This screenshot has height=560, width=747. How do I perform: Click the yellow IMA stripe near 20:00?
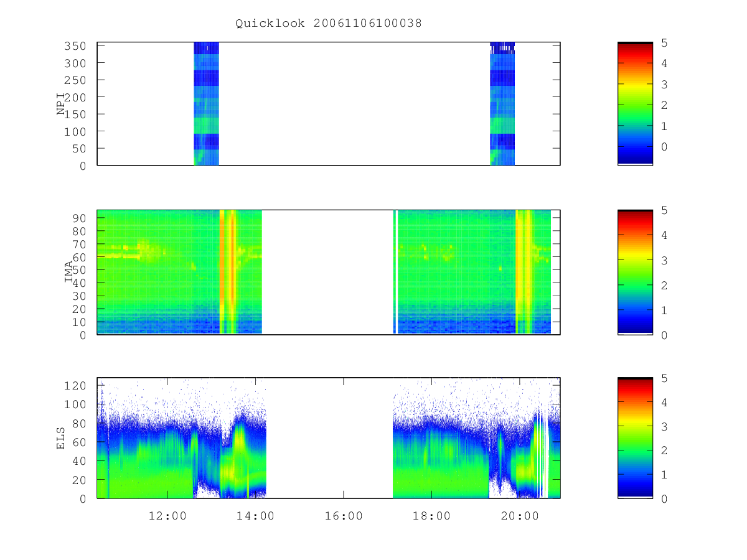click(519, 272)
